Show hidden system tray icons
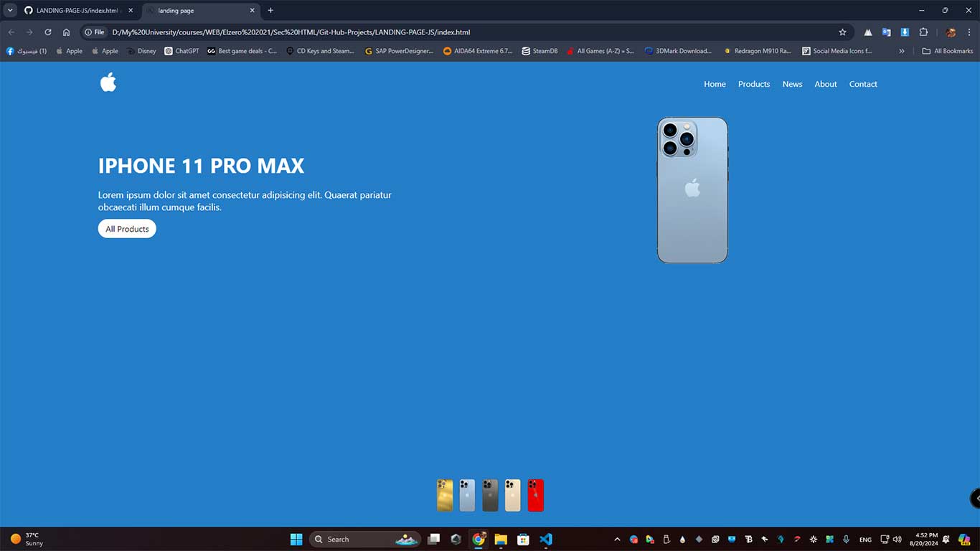980x551 pixels. (617, 540)
